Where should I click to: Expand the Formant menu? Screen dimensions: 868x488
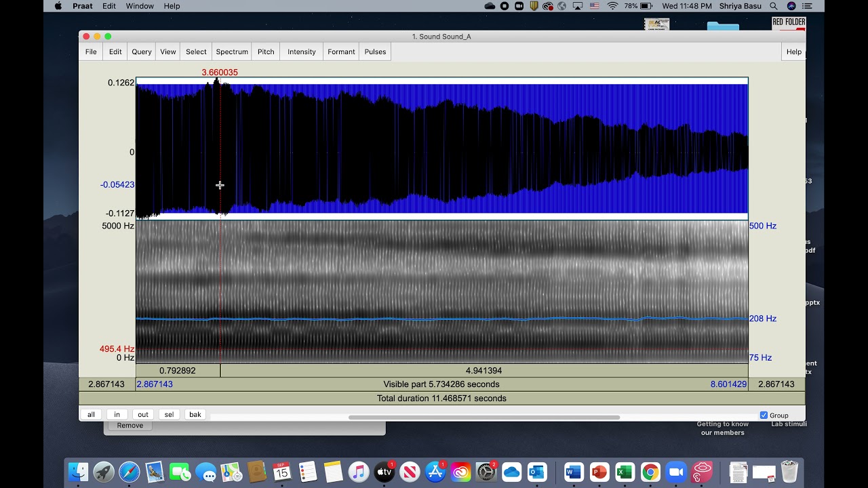click(x=341, y=52)
